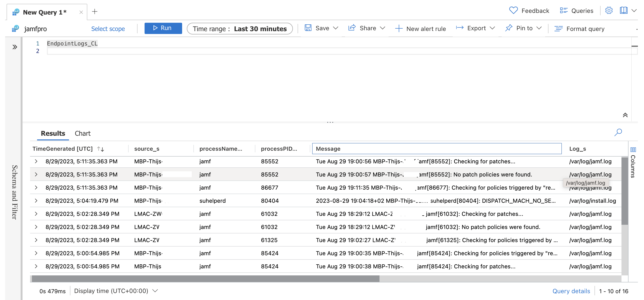Viewport: 644px width, 300px height.
Task: Open the Columns panel icon
Action: tap(633, 150)
